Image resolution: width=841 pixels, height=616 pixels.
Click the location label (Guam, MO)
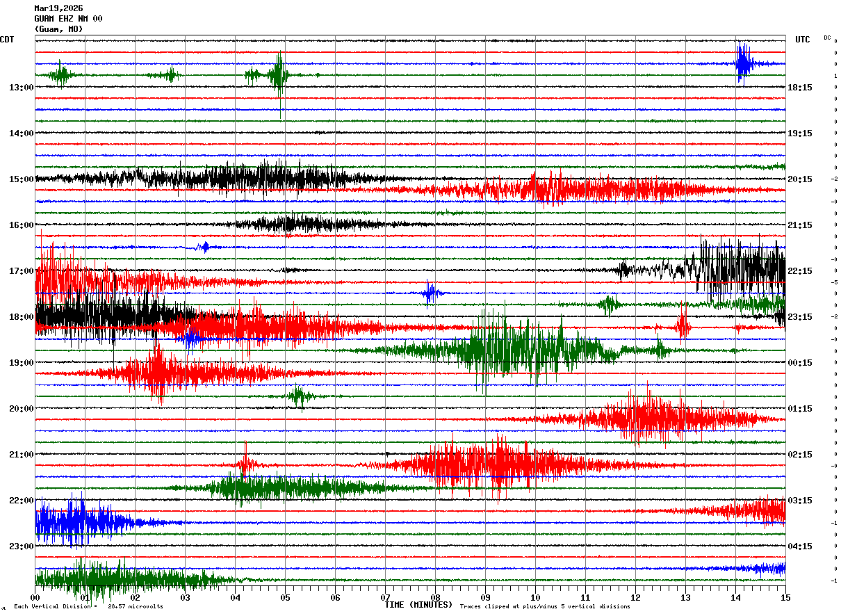click(x=58, y=29)
